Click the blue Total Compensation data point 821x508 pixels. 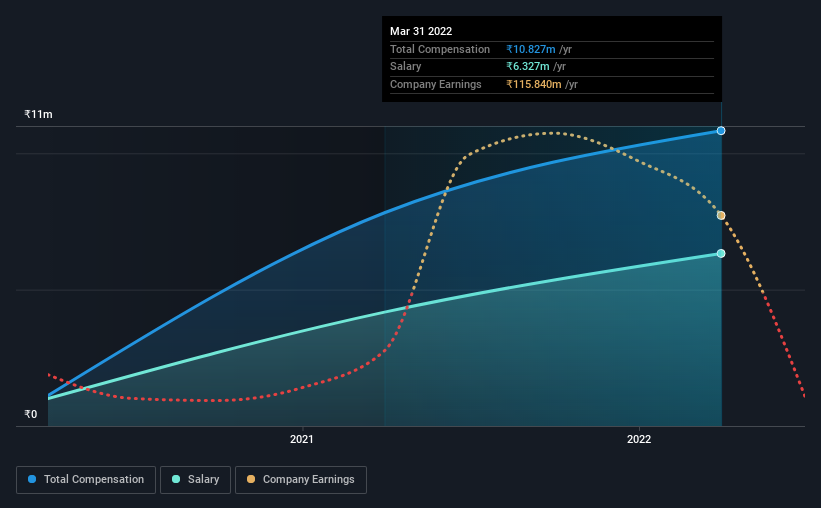pyautogui.click(x=721, y=131)
